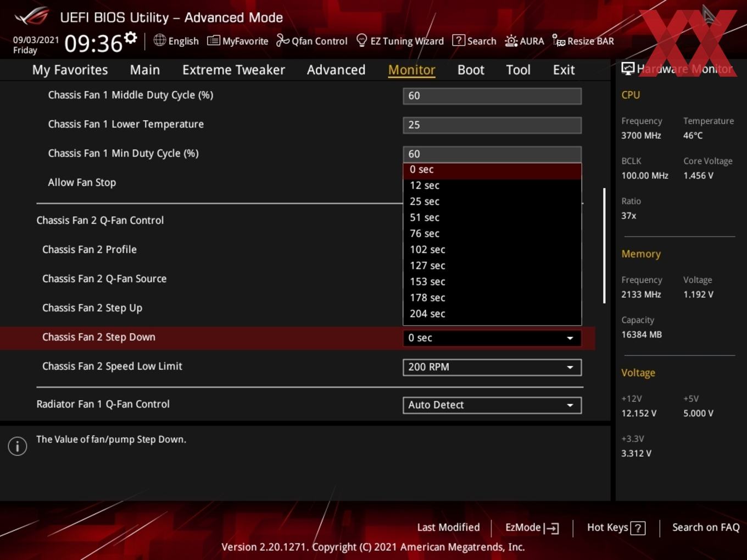Select Radiator Fan 1 Q-Fan Control label
Image resolution: width=747 pixels, height=560 pixels.
(103, 404)
